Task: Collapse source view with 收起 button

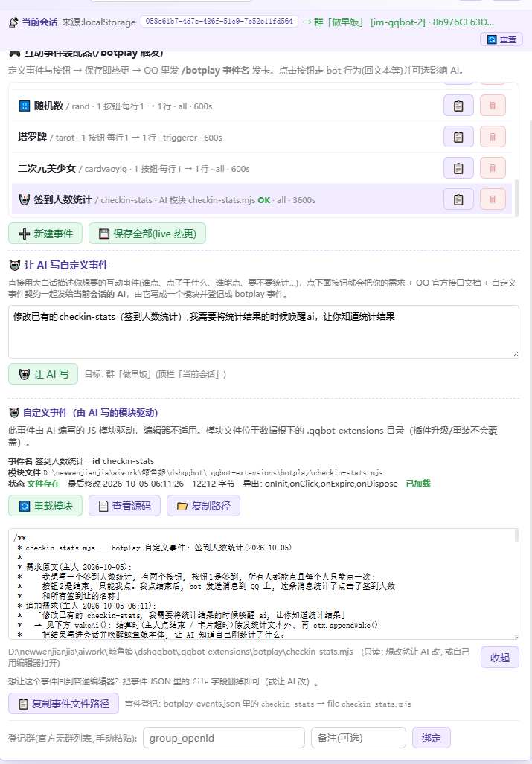Action: (500, 658)
